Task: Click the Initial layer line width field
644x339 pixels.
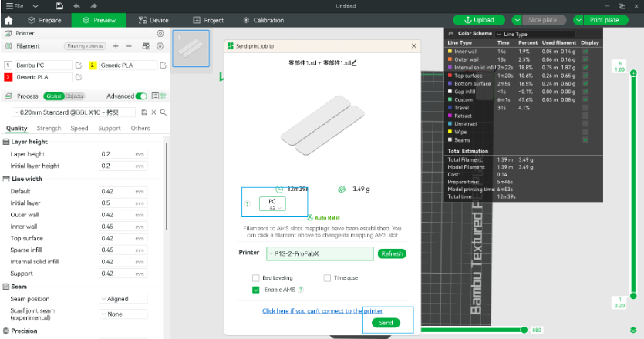Action: [123, 203]
